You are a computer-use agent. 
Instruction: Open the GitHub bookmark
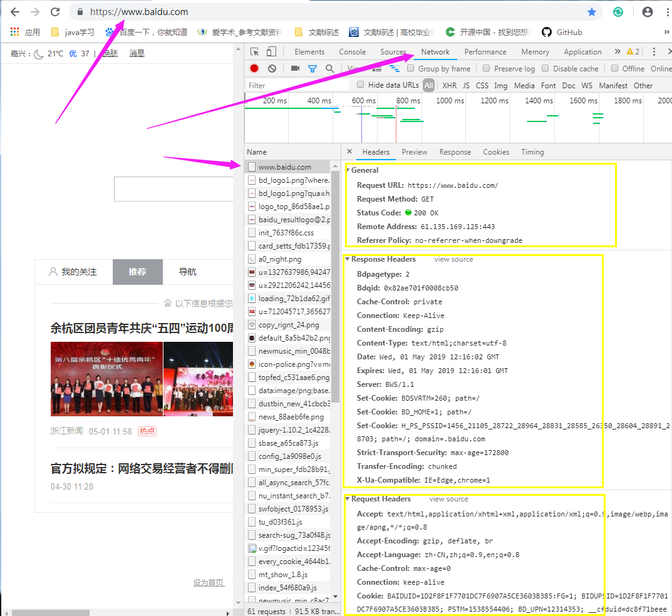(x=562, y=32)
